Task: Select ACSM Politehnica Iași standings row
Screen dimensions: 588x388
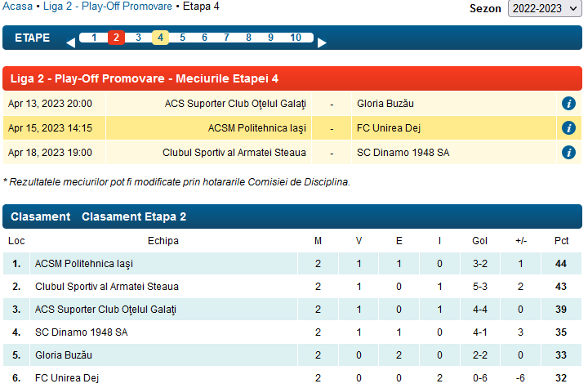Action: click(x=83, y=264)
